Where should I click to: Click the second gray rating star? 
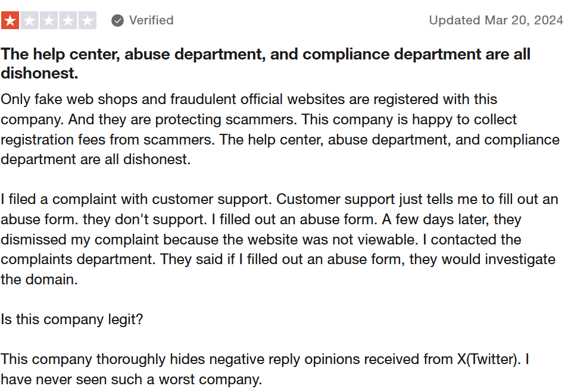click(29, 21)
